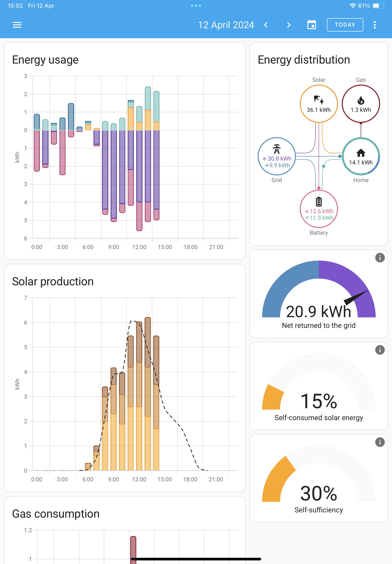
Task: Open the hamburger sidebar menu
Action: click(17, 25)
